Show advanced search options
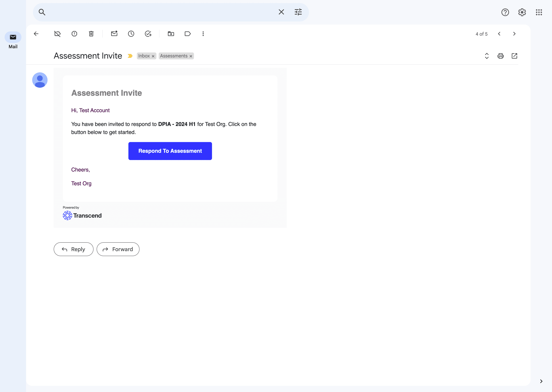The width and height of the screenshot is (552, 392). coord(298,12)
